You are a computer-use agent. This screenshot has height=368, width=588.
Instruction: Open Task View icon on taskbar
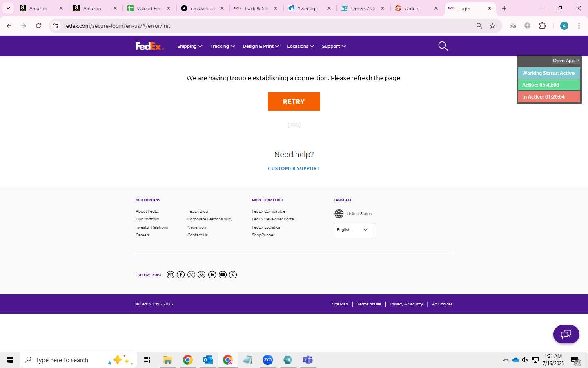[x=147, y=360]
